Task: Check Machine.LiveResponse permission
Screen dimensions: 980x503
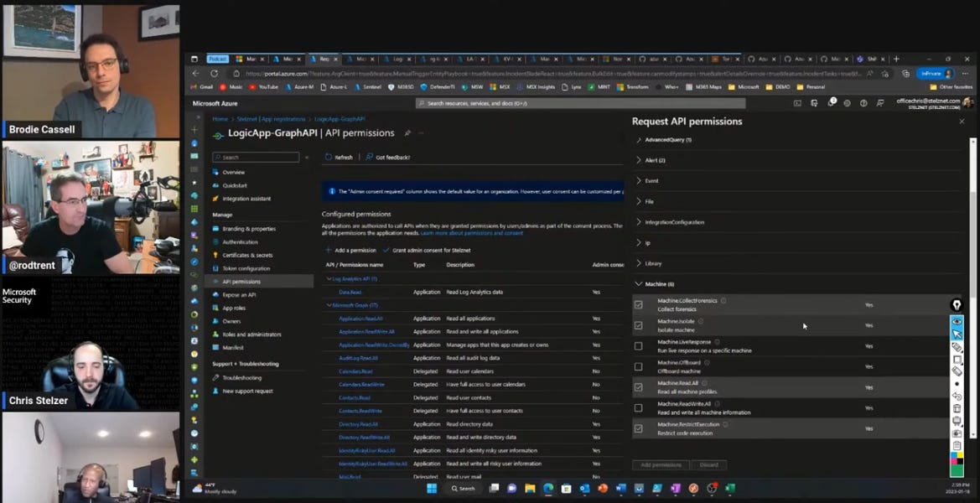Action: [638, 346]
